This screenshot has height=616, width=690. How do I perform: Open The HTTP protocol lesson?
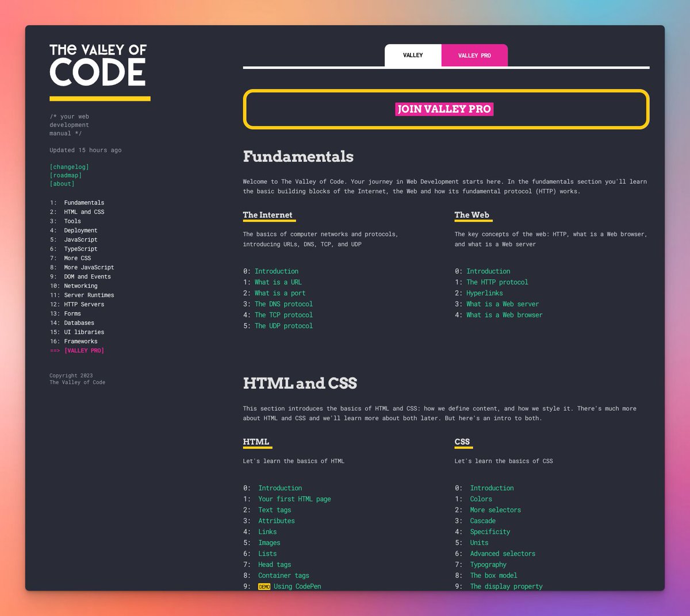tap(498, 282)
